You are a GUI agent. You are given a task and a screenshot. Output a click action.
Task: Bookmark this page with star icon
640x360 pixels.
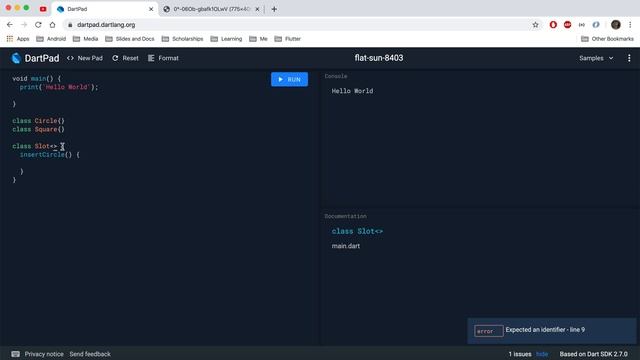[x=535, y=24]
